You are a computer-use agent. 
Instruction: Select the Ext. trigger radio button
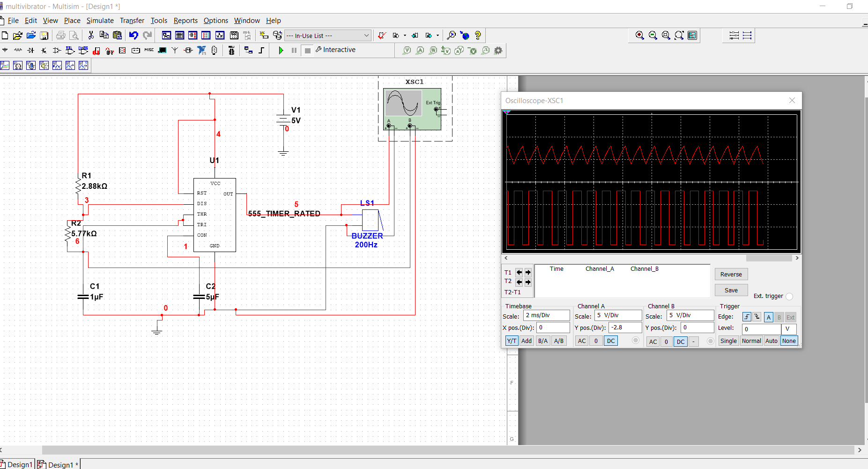click(789, 296)
